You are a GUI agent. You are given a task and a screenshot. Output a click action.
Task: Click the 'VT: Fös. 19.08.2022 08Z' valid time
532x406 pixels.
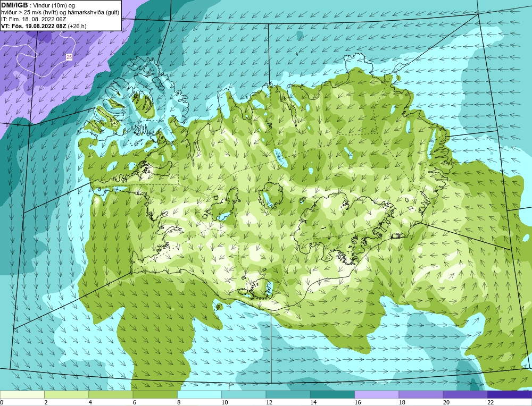[34, 26]
